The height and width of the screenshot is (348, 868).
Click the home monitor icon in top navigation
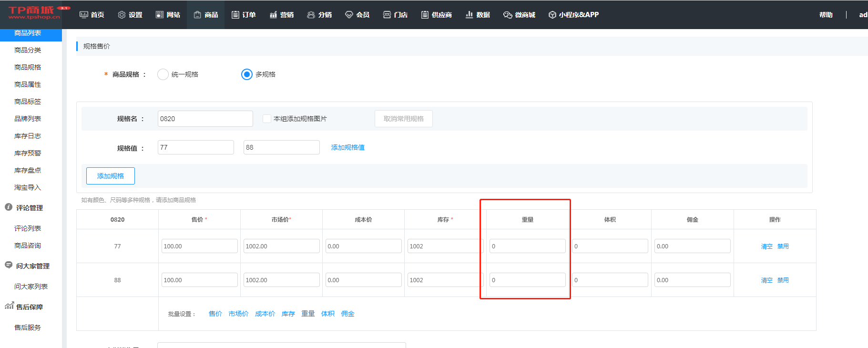[84, 15]
